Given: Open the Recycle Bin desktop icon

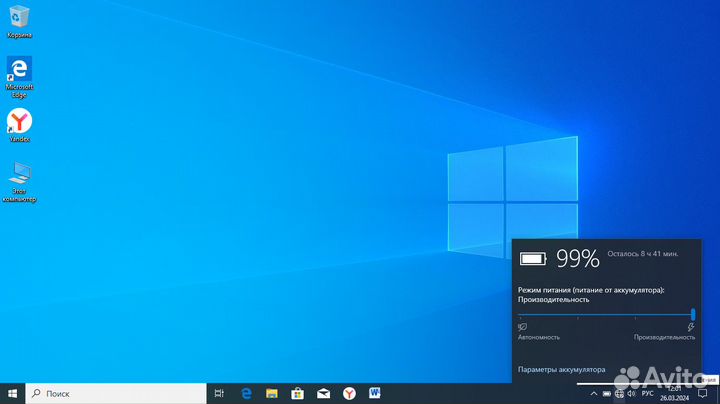Looking at the screenshot, I should click(19, 22).
